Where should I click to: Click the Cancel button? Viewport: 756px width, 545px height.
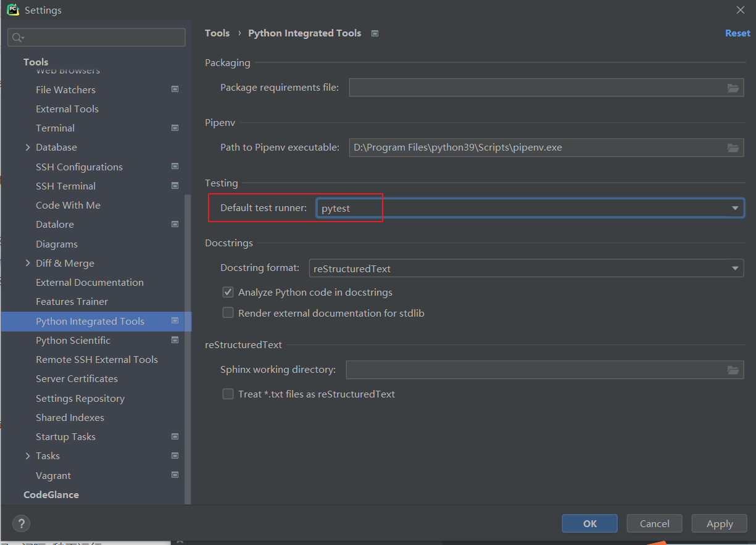click(x=654, y=523)
